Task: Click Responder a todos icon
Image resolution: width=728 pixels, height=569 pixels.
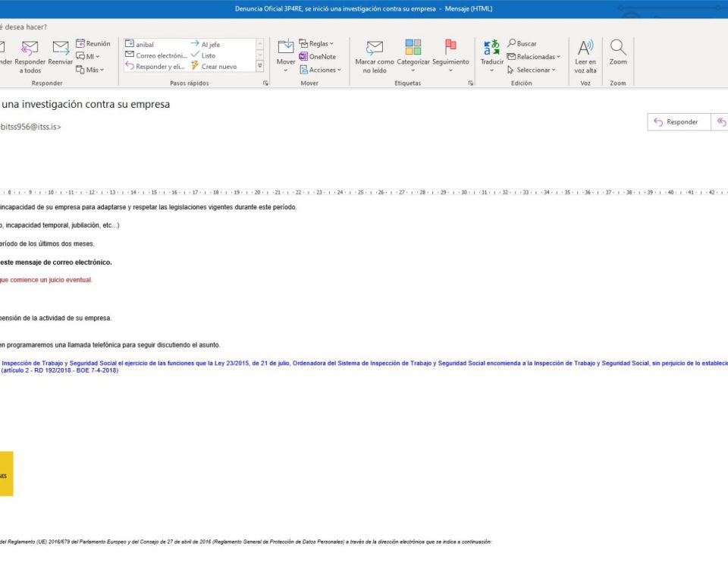Action: (x=30, y=49)
